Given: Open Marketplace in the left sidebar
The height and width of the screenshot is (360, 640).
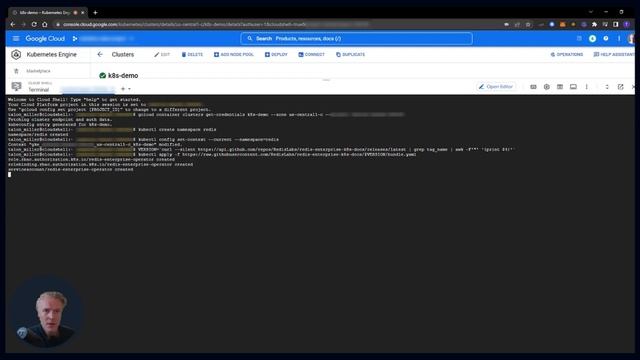Looking at the screenshot, I should click(x=38, y=71).
